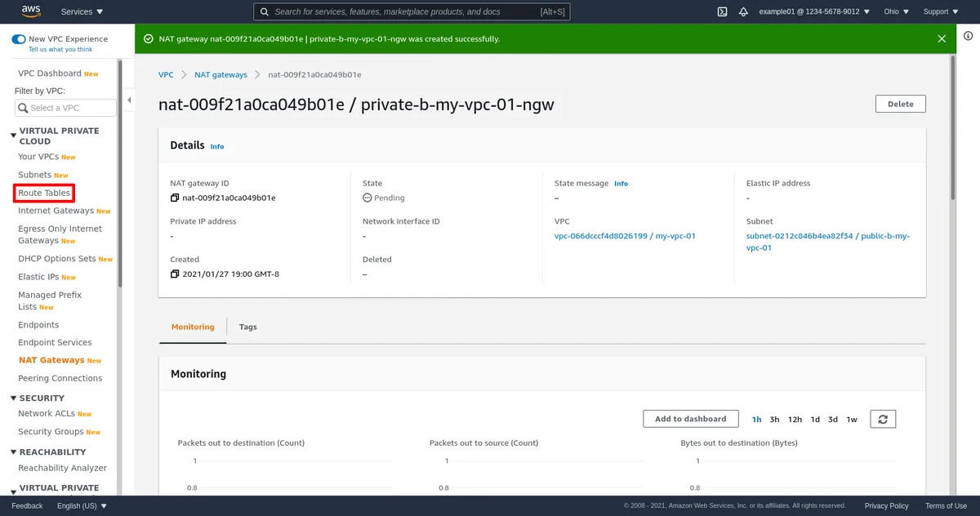Select the 1w monitoring time range
980x516 pixels.
852,420
